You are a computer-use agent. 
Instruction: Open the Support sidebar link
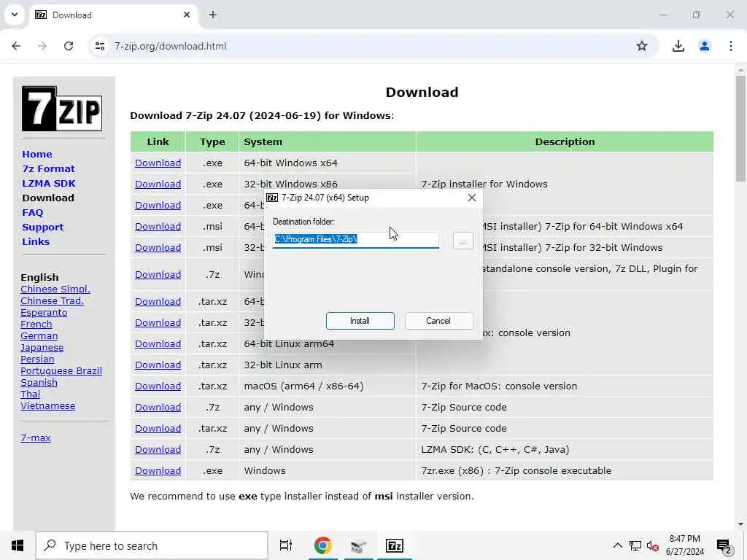point(42,227)
